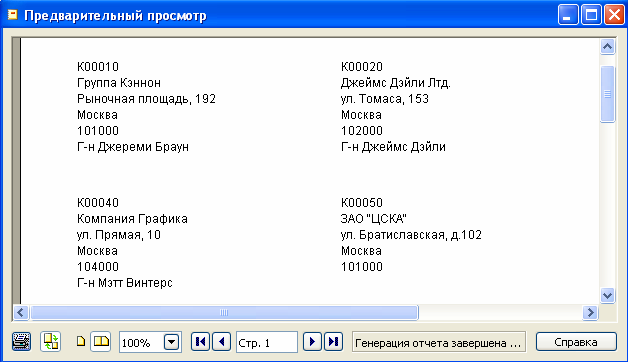Go to last page button
628x362 pixels.
tap(333, 342)
